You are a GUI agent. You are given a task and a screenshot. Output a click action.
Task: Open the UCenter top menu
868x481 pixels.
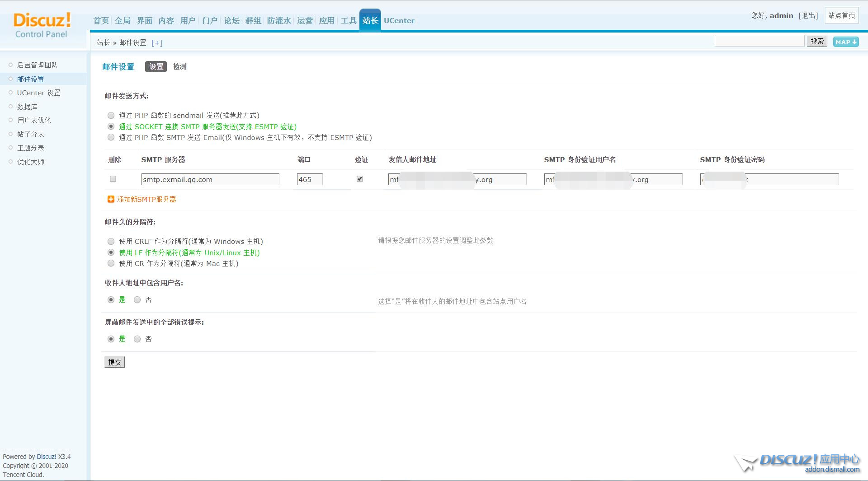(x=399, y=21)
